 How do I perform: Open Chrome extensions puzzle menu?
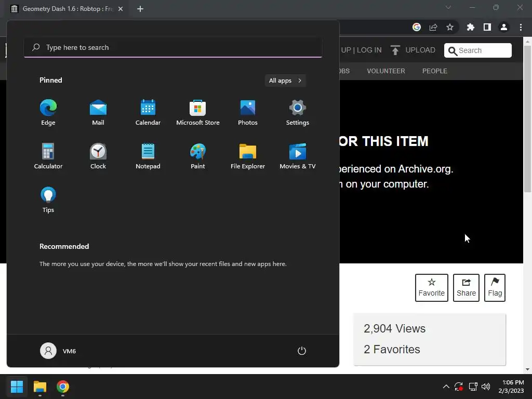coord(471,27)
